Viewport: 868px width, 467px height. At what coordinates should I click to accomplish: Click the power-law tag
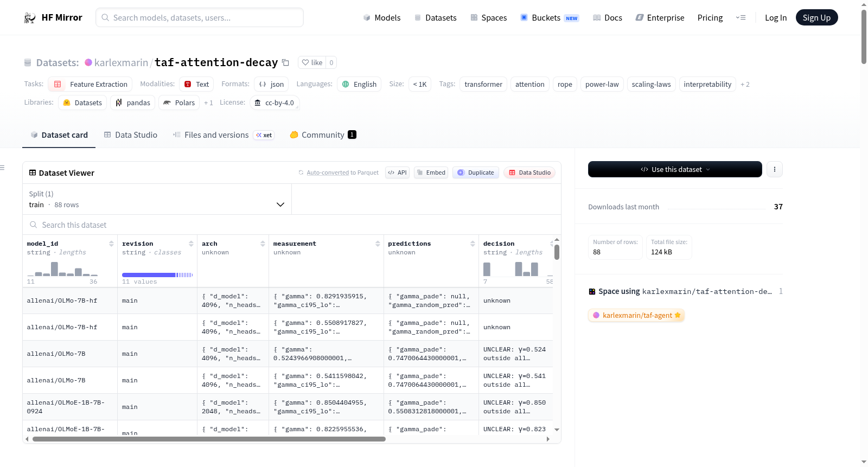(602, 84)
